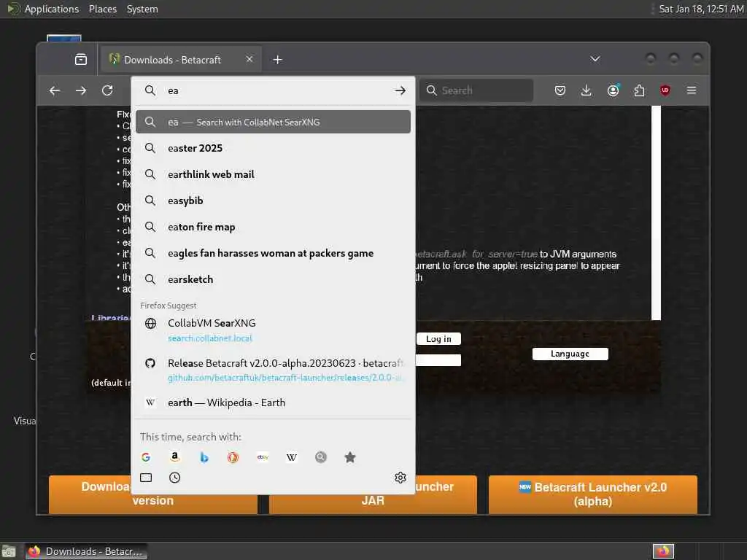This screenshot has width=747, height=560.
Task: Search bookmarks with the star icon
Action: coord(350,457)
